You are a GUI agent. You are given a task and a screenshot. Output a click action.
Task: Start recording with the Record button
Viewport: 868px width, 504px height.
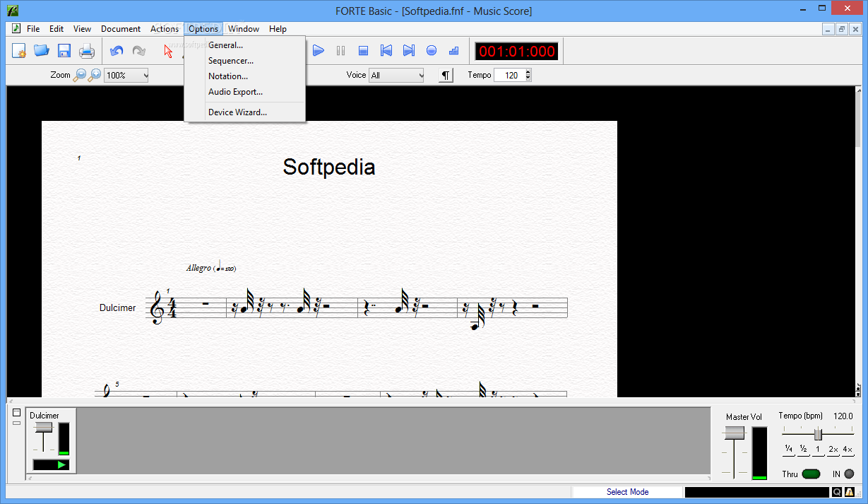pos(432,51)
